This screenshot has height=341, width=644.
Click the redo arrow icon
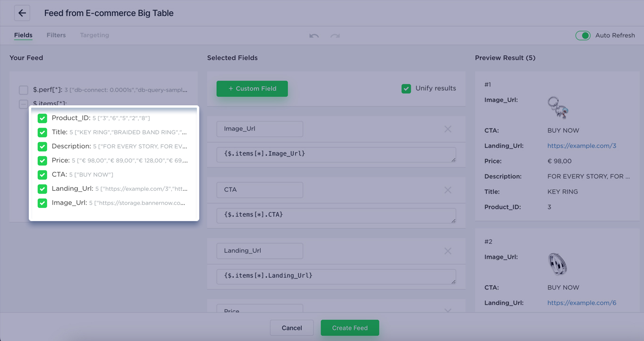tap(335, 36)
